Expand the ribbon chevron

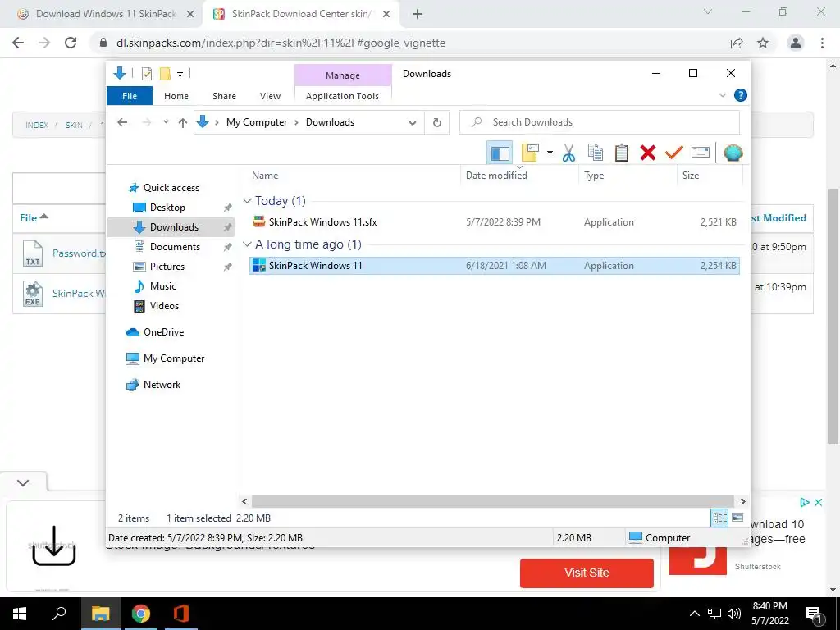pos(722,95)
